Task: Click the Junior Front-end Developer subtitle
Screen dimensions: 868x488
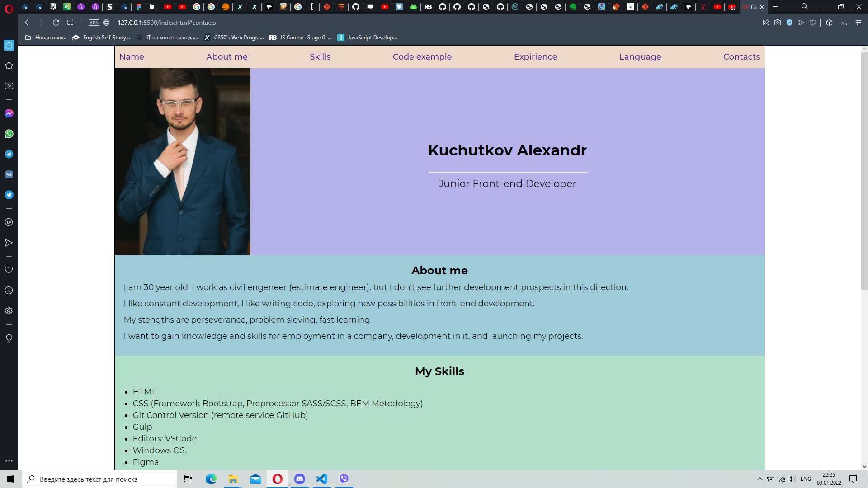Action: point(507,184)
